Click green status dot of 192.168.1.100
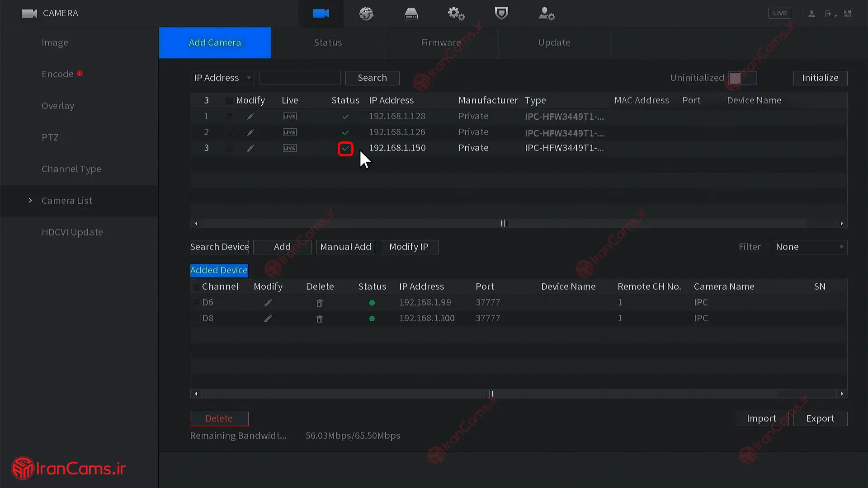Screen dimensions: 868x488 (372, 319)
